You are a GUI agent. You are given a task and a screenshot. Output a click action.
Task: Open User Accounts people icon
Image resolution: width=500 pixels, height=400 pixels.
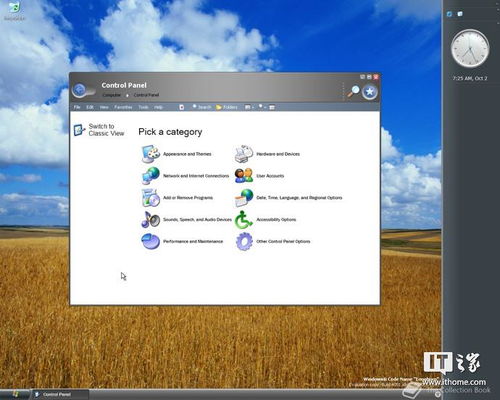[244, 176]
